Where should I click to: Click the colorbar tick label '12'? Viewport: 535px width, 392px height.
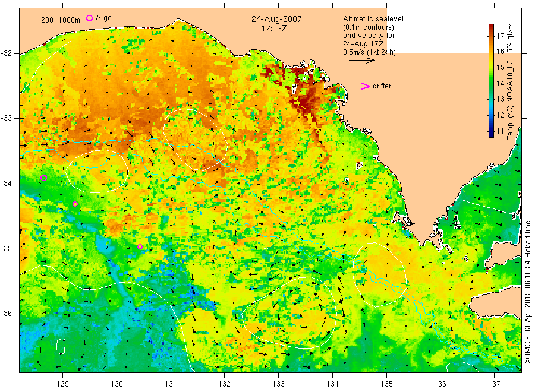pyautogui.click(x=500, y=115)
